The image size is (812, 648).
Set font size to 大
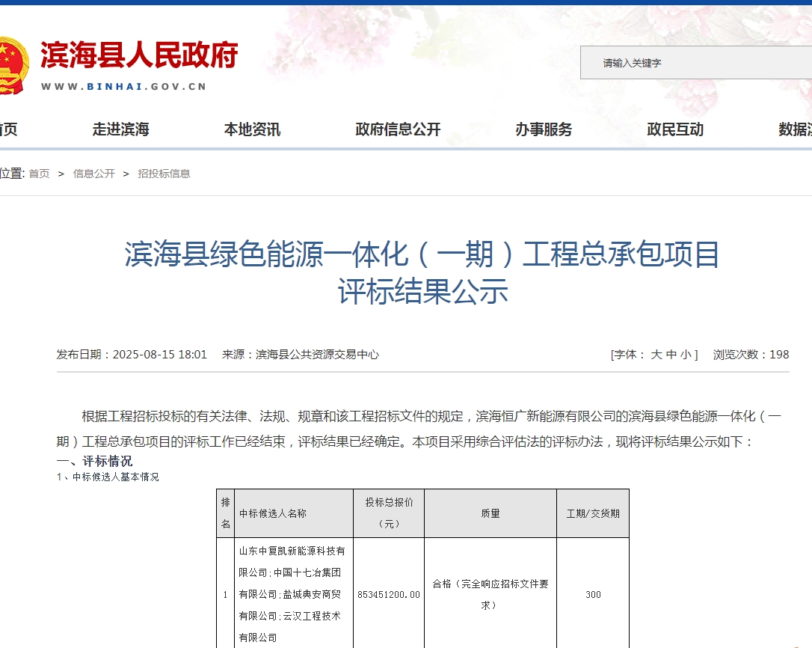pyautogui.click(x=656, y=355)
